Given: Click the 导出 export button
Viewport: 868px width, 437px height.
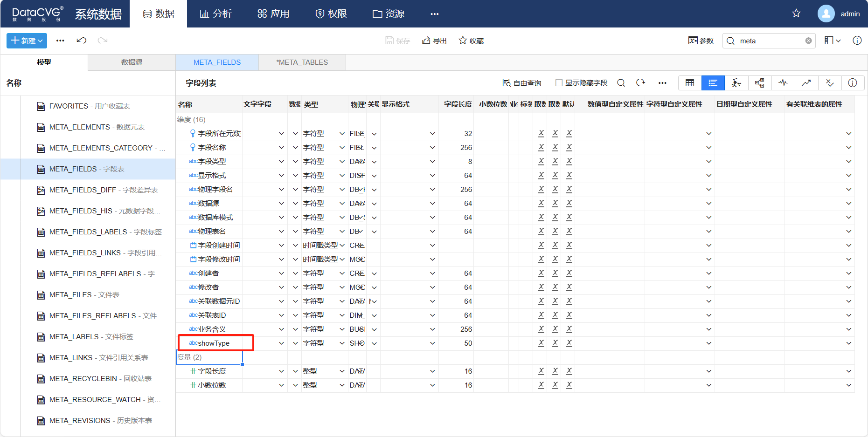Looking at the screenshot, I should 434,41.
